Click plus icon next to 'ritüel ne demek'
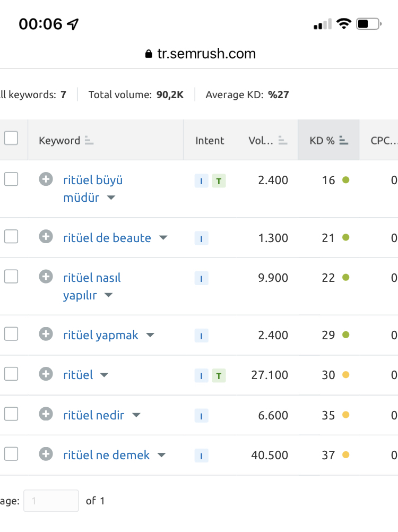This screenshot has width=398, height=532. tap(46, 454)
